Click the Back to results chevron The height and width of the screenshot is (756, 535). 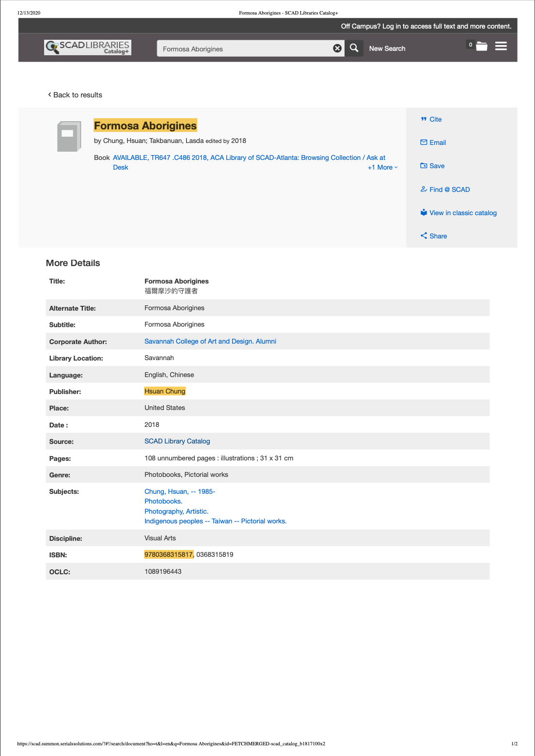tap(49, 94)
